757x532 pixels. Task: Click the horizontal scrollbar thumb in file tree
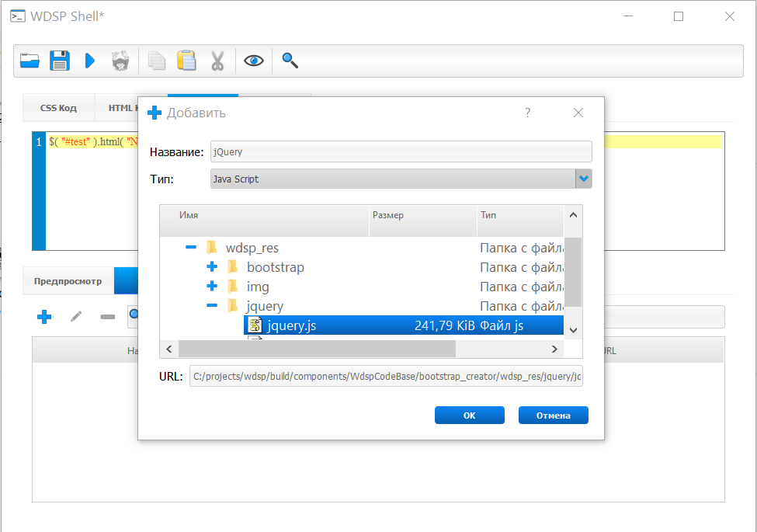[317, 349]
